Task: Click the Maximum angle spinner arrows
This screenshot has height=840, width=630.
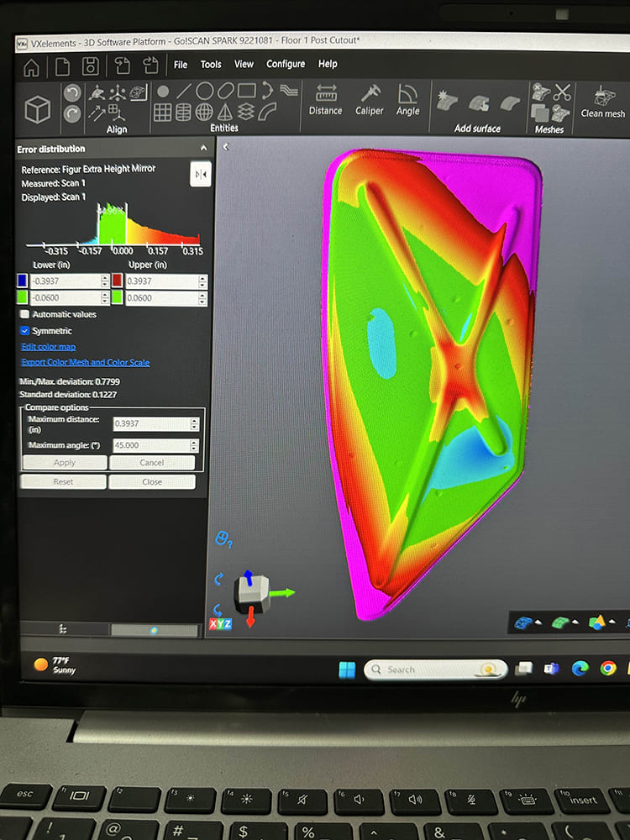Action: pos(195,446)
